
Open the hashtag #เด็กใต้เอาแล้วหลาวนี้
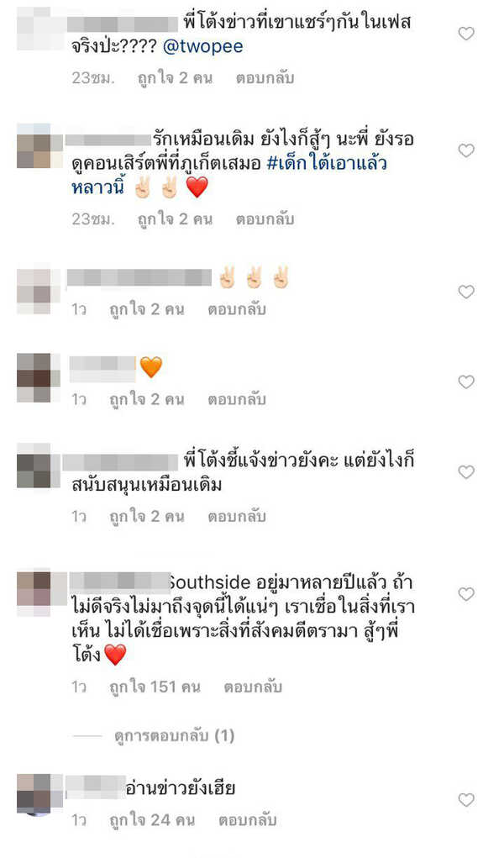coord(228,175)
